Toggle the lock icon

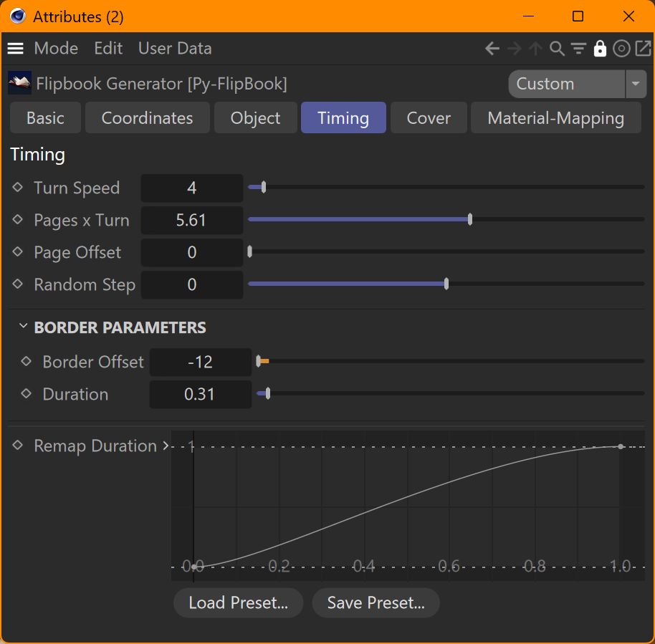point(600,49)
